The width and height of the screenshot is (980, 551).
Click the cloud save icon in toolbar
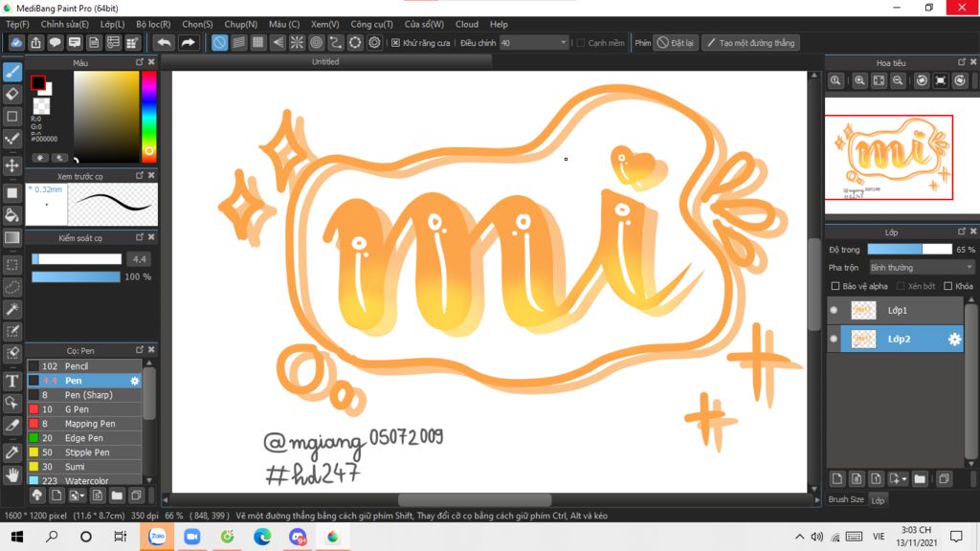tap(16, 42)
